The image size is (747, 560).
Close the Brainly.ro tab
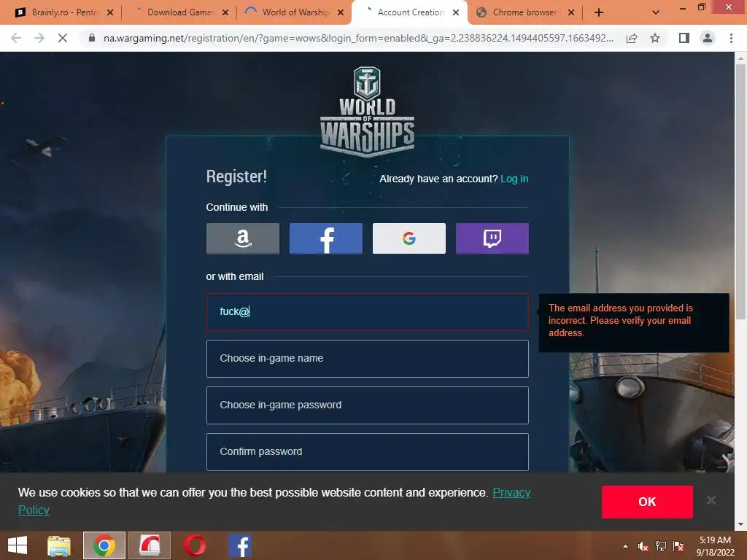click(x=110, y=12)
